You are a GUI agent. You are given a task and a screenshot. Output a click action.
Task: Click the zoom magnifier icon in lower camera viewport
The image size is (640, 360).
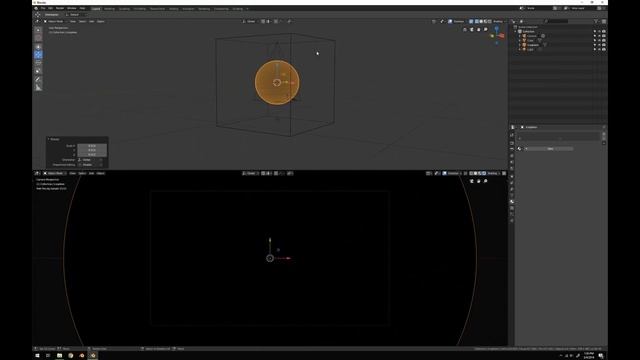[x=485, y=181]
